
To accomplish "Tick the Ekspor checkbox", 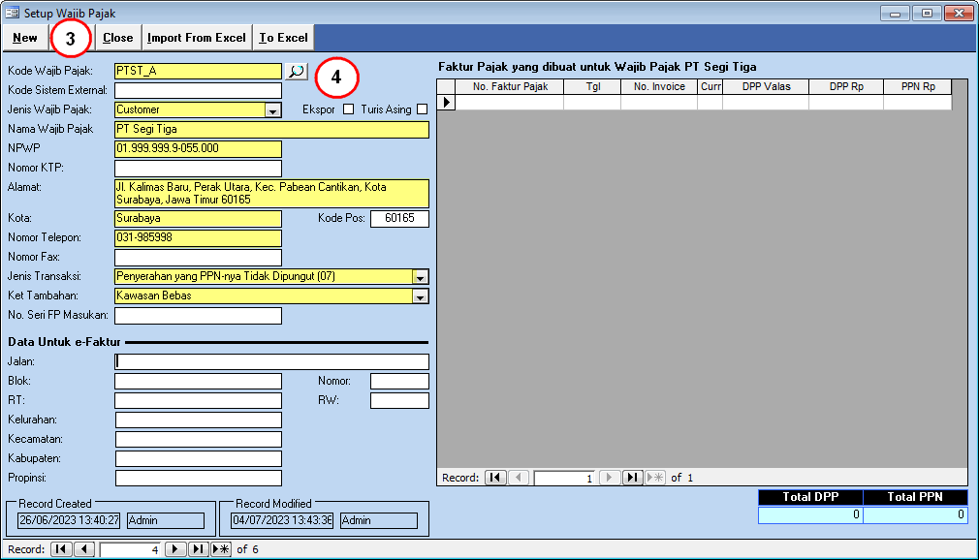I will [349, 109].
